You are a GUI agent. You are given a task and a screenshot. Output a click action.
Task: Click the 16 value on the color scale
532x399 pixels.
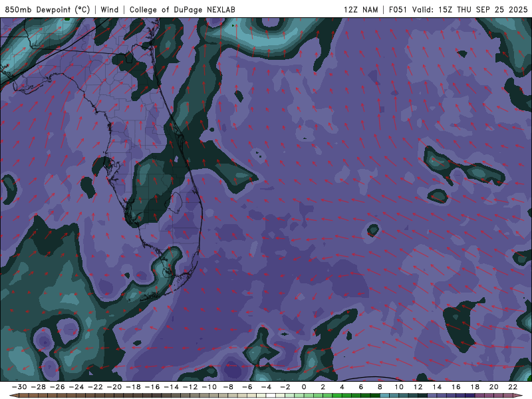pyautogui.click(x=456, y=387)
